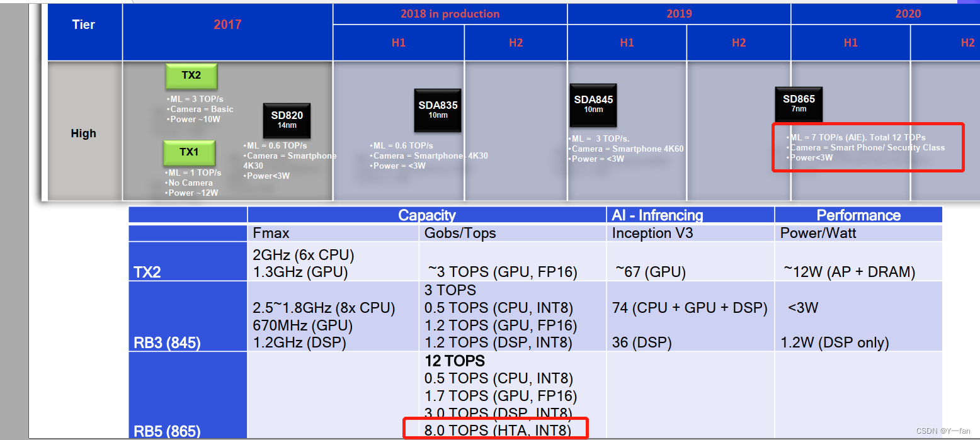Click '1.2 TOPS (DSP, INT8)' in RB3 row
980x440 pixels.
tap(498, 342)
